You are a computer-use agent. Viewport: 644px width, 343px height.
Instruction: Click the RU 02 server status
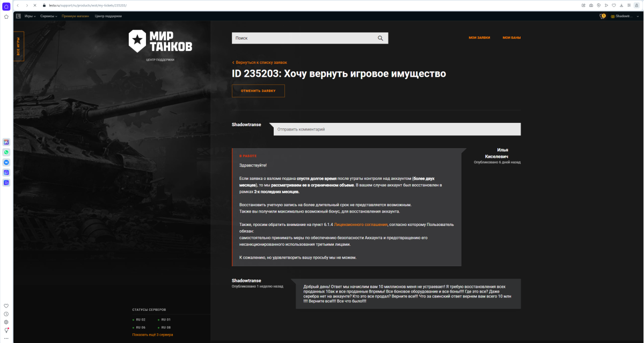pos(139,319)
